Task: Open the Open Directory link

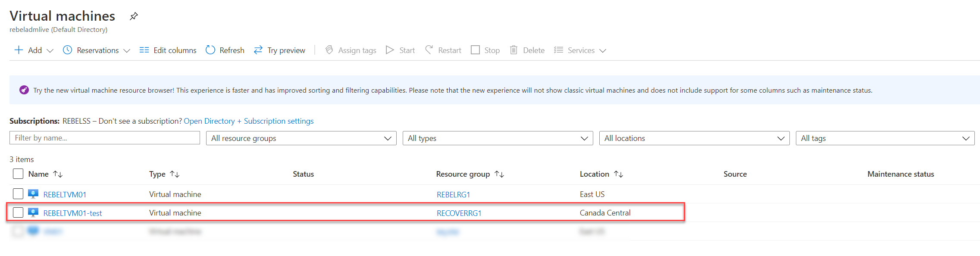Action: point(209,121)
